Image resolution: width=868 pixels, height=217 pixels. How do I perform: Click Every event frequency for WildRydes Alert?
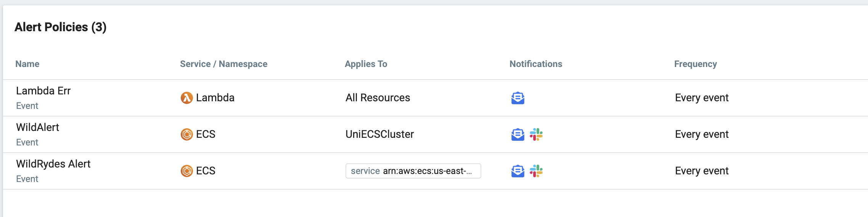pyautogui.click(x=702, y=171)
